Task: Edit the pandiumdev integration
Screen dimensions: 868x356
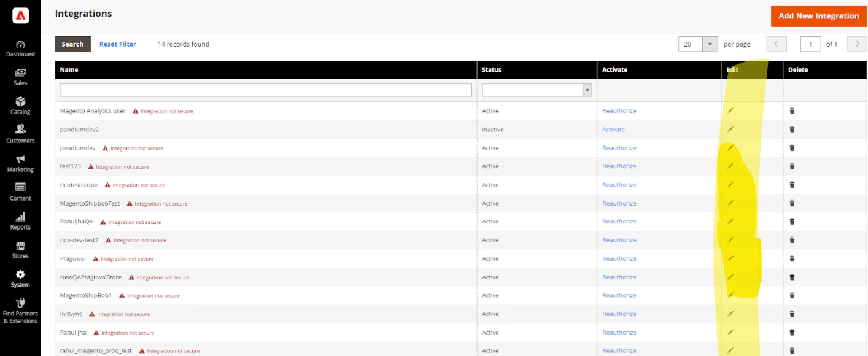Action: [x=730, y=148]
